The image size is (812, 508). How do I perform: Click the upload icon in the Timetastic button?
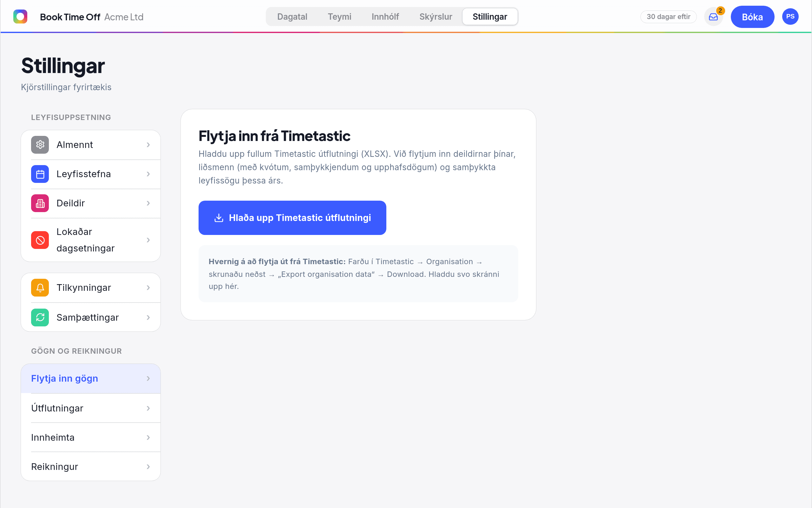(219, 218)
